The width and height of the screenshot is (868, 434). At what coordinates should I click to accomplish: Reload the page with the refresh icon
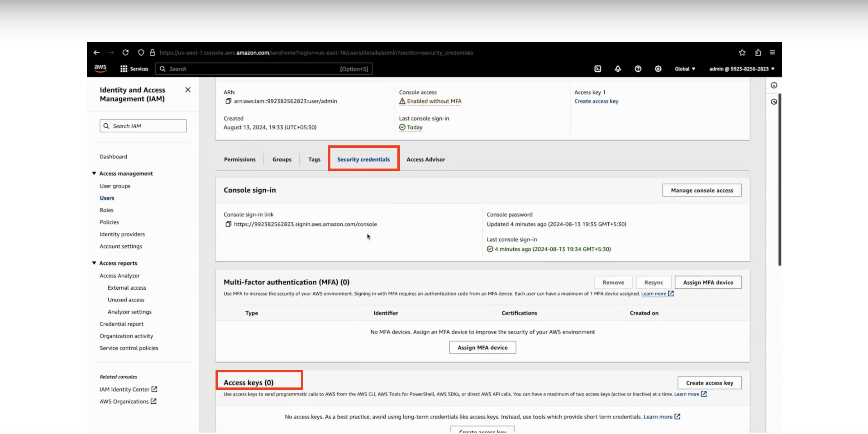click(x=125, y=52)
